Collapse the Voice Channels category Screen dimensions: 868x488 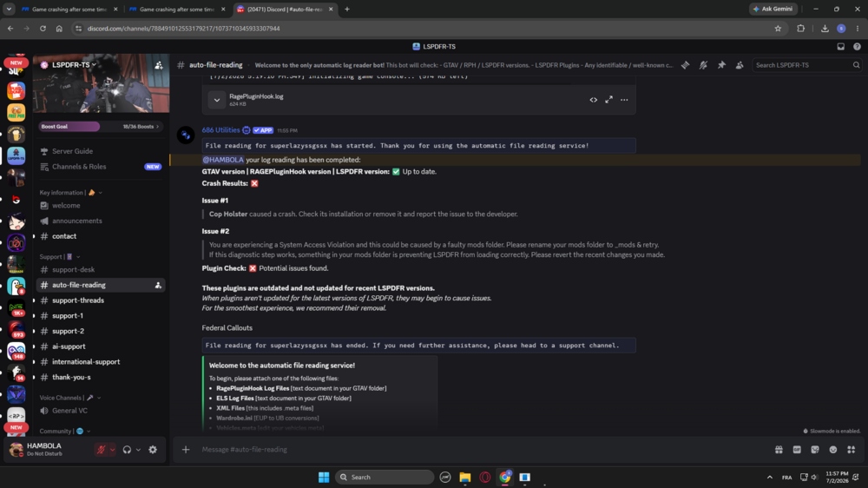70,398
